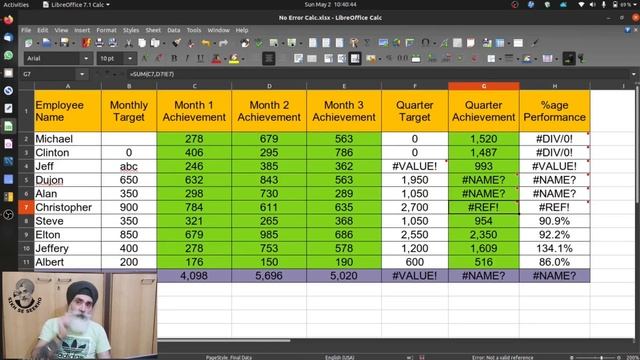
Task: Click the top bar clock Sun May 2
Action: point(330,4)
